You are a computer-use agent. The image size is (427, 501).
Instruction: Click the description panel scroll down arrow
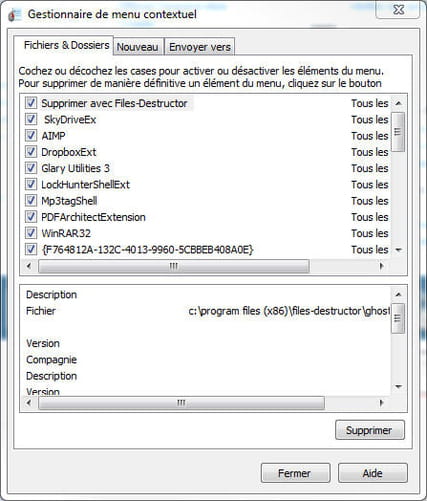[x=398, y=386]
